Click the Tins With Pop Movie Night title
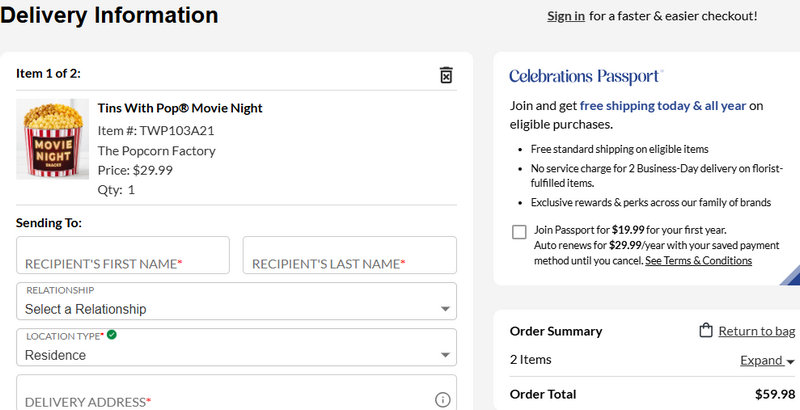800x410 pixels. (180, 108)
